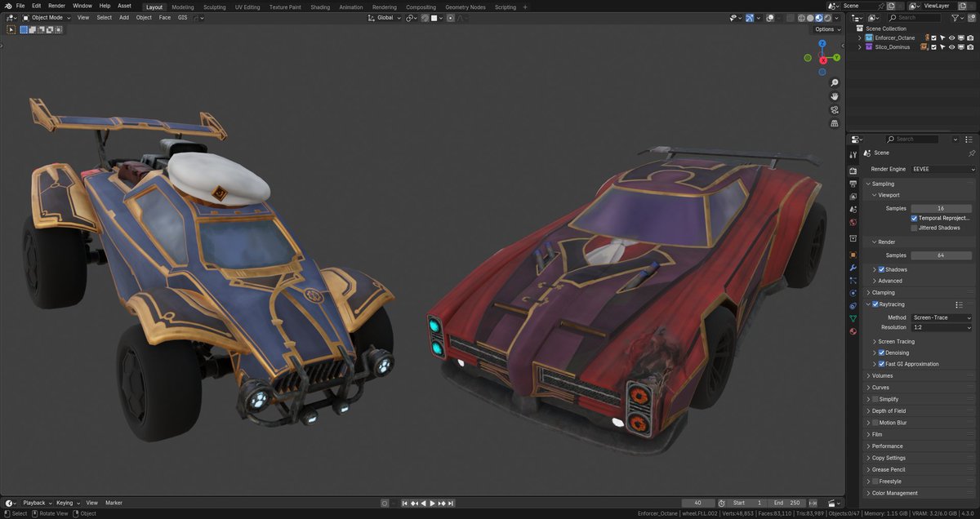980x519 pixels.
Task: Switch to the Modeling workspace tab
Action: pos(183,7)
